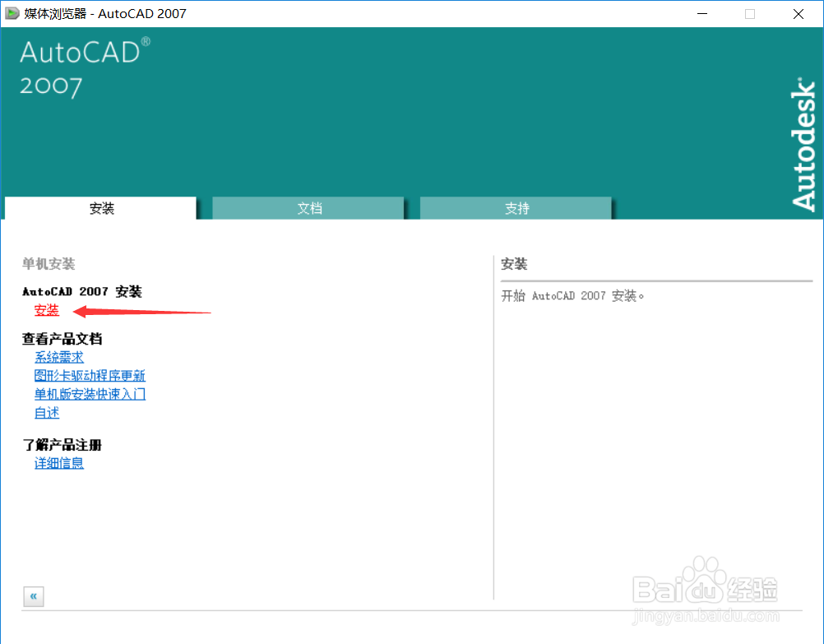The image size is (824, 644).
Task: Close the AutoCAD 2007 media browser window
Action: pos(799,14)
